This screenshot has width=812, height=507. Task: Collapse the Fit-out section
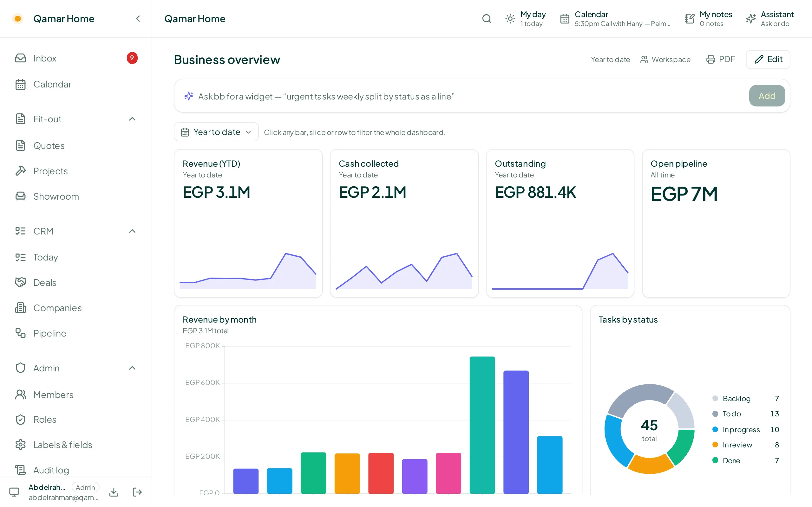(x=132, y=119)
